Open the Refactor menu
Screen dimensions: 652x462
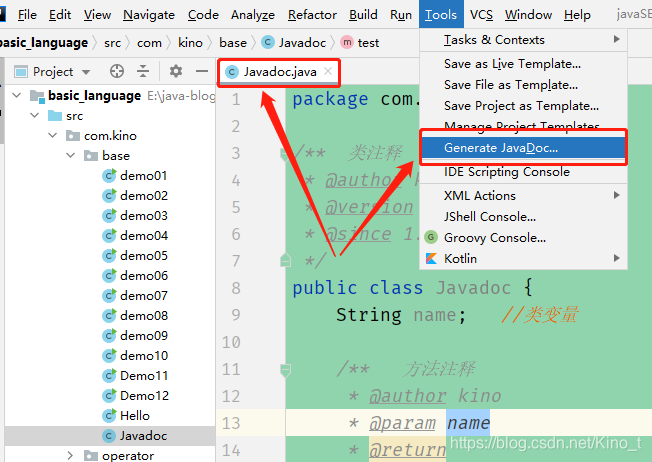312,15
